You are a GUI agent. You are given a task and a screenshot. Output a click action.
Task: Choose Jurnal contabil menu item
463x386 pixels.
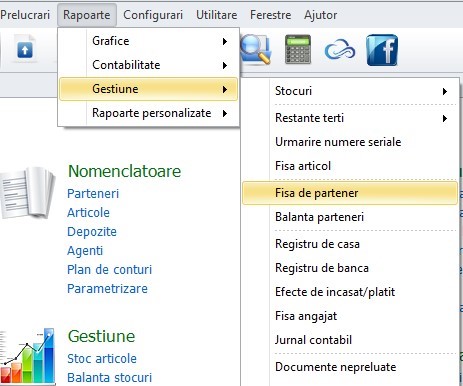click(350, 340)
